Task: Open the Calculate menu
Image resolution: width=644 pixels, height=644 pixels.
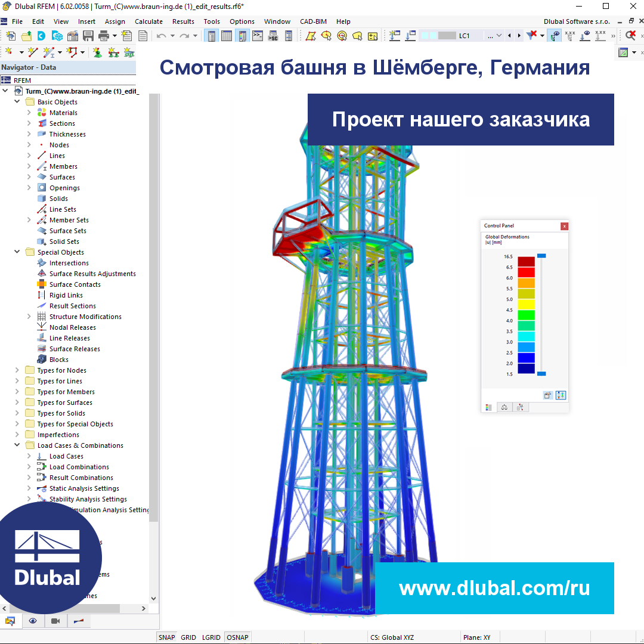Action: 148,21
